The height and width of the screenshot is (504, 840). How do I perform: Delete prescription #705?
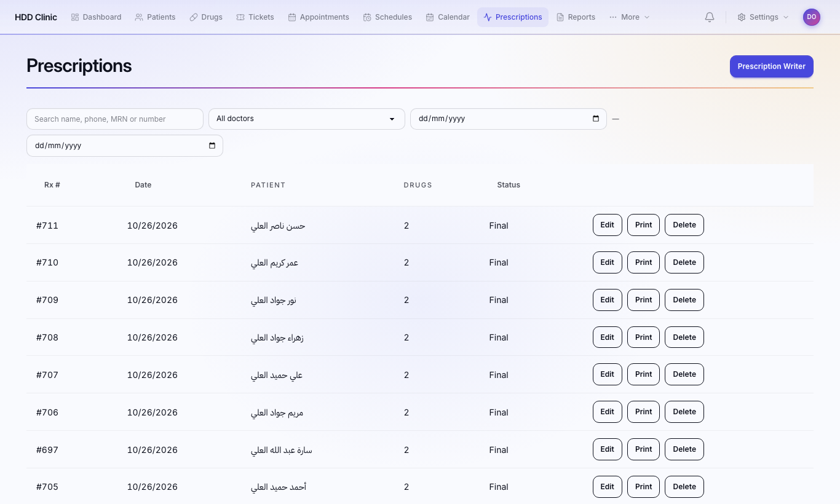pos(684,487)
